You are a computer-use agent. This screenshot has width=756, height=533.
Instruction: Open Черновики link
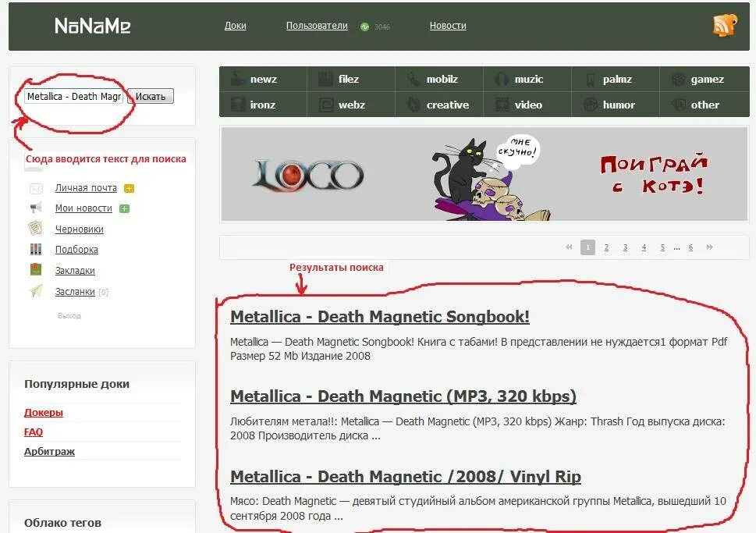(79, 229)
